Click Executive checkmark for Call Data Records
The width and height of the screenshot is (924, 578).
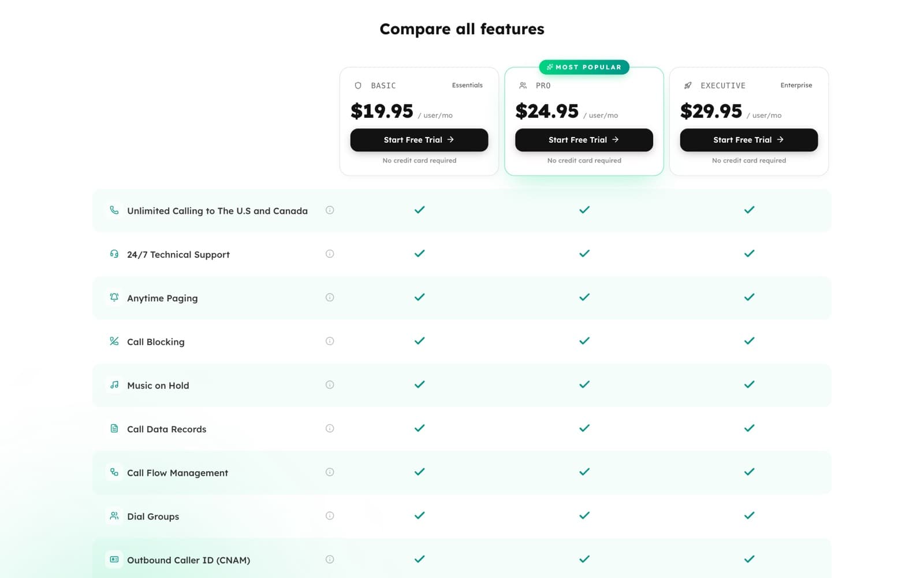750,428
